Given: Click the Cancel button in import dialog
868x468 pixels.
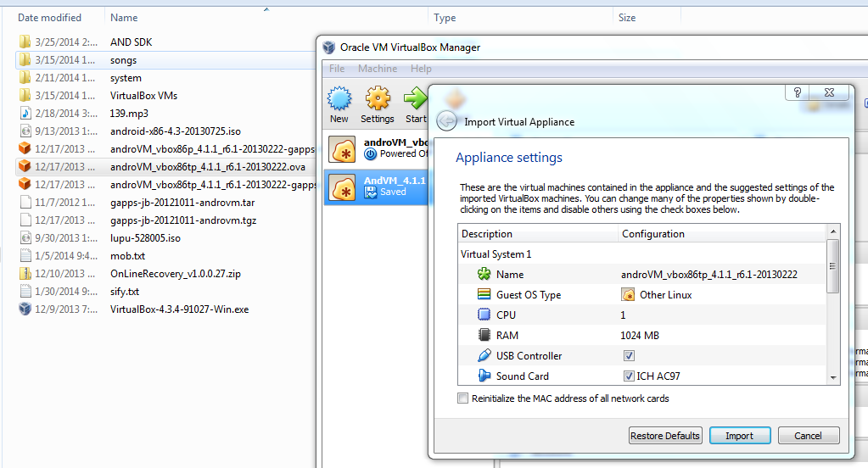Looking at the screenshot, I should tap(809, 436).
